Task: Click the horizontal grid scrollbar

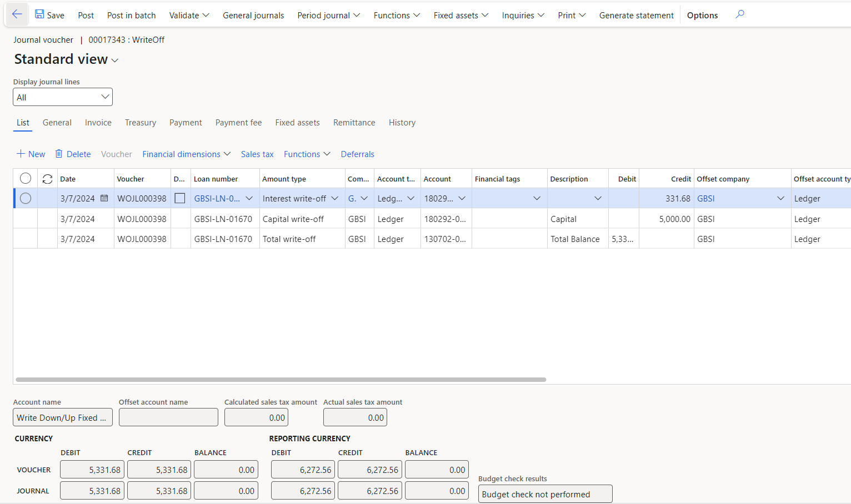Action: click(x=281, y=380)
